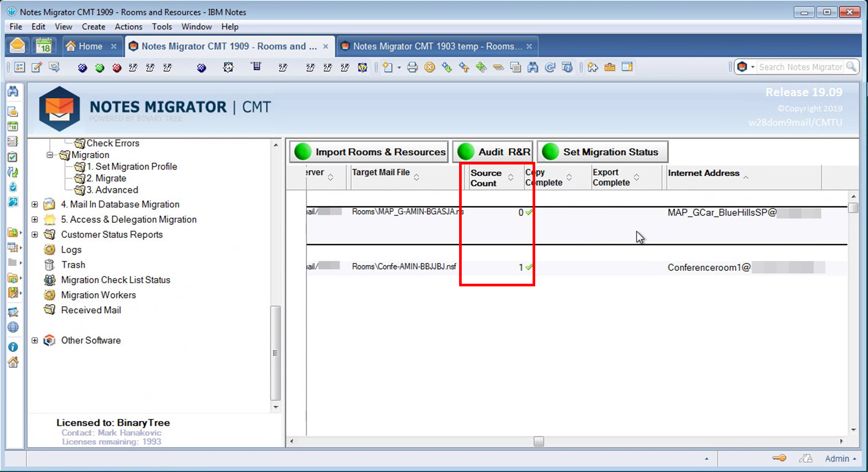The image size is (868, 472).
Task: Switch to the Home tab
Action: pyautogui.click(x=90, y=46)
